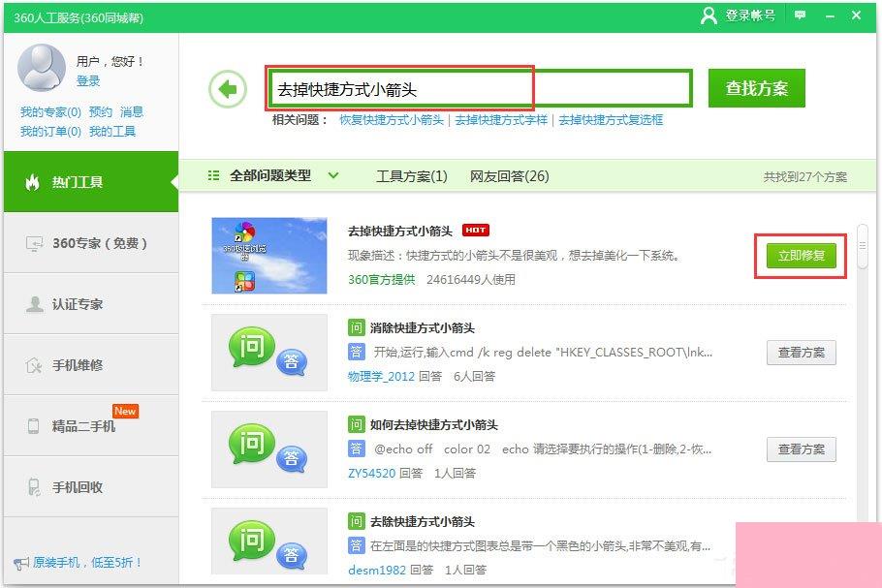Open 我的专家(0) link
This screenshot has width=882, height=588.
coord(50,111)
